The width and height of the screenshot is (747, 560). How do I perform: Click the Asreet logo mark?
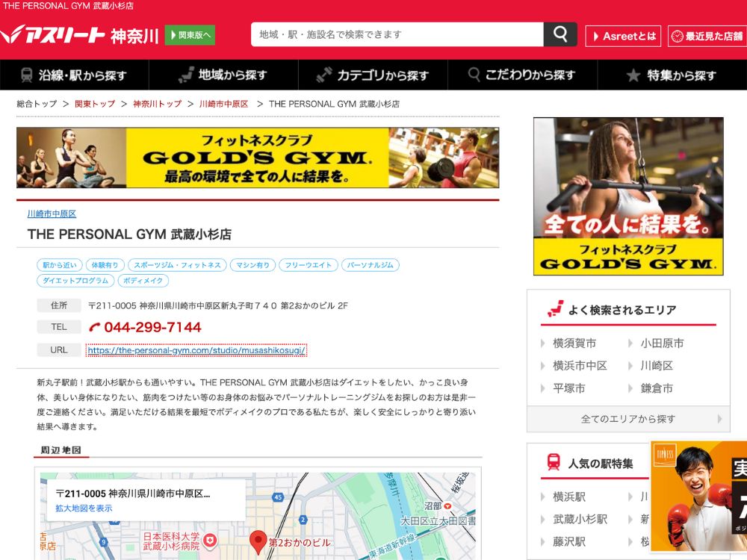[11, 35]
